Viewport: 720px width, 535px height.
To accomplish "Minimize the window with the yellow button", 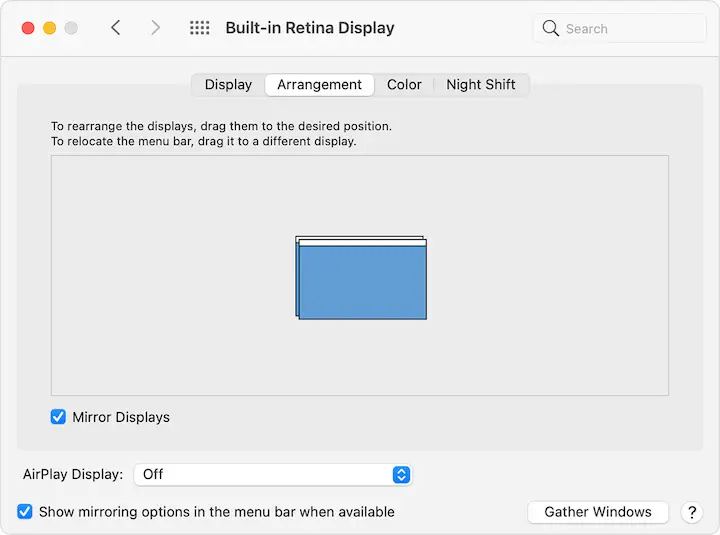I will pyautogui.click(x=50, y=28).
